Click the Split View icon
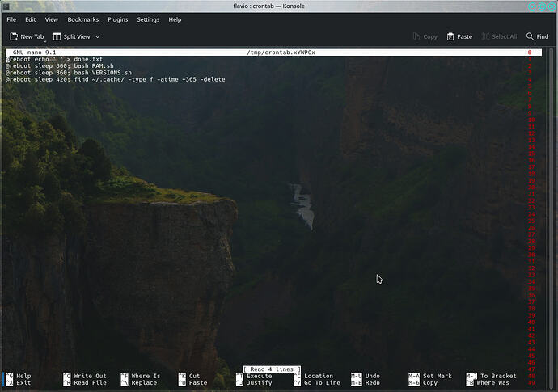The image size is (558, 392). pos(57,36)
